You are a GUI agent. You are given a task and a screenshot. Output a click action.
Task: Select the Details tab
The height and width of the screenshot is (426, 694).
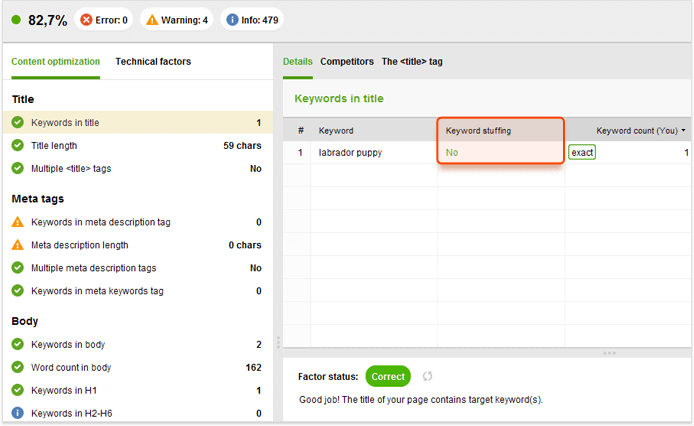coord(298,62)
